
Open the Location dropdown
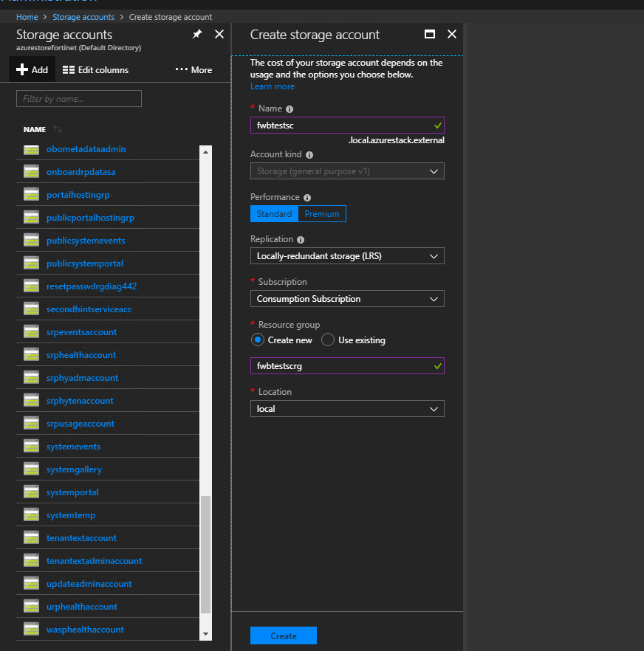pos(347,408)
